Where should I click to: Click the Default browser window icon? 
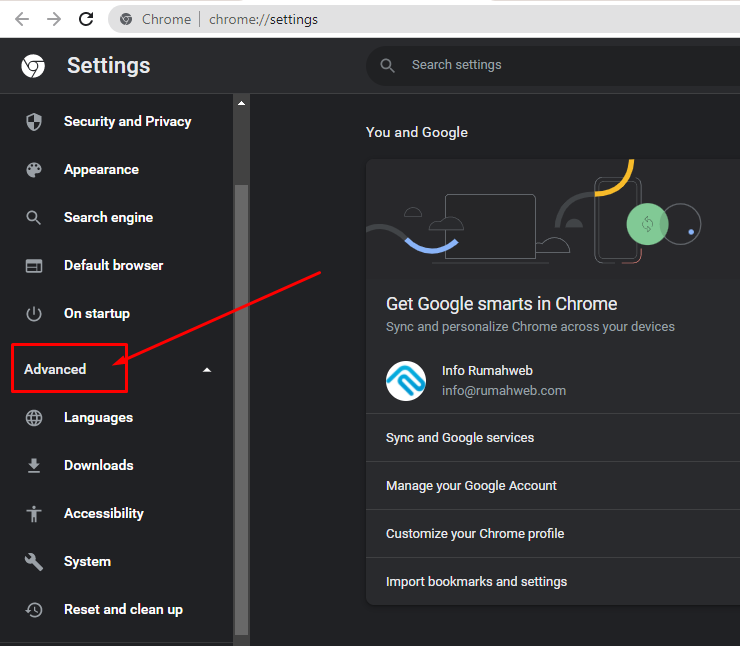pos(34,266)
